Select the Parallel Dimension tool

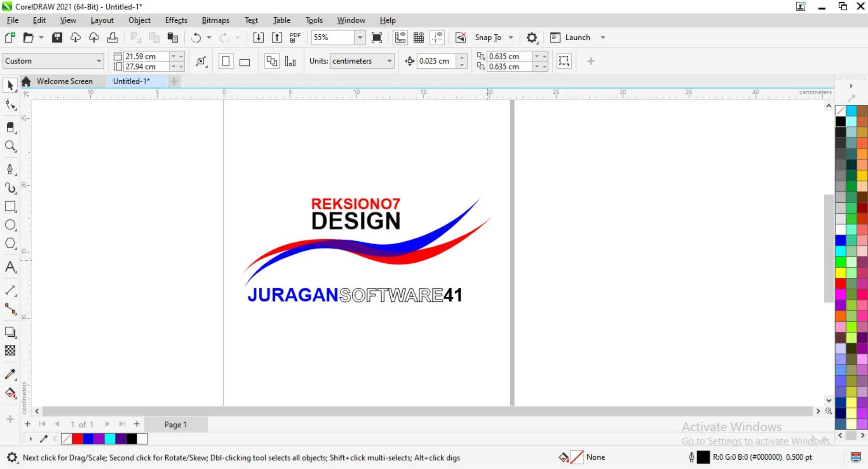click(x=10, y=290)
